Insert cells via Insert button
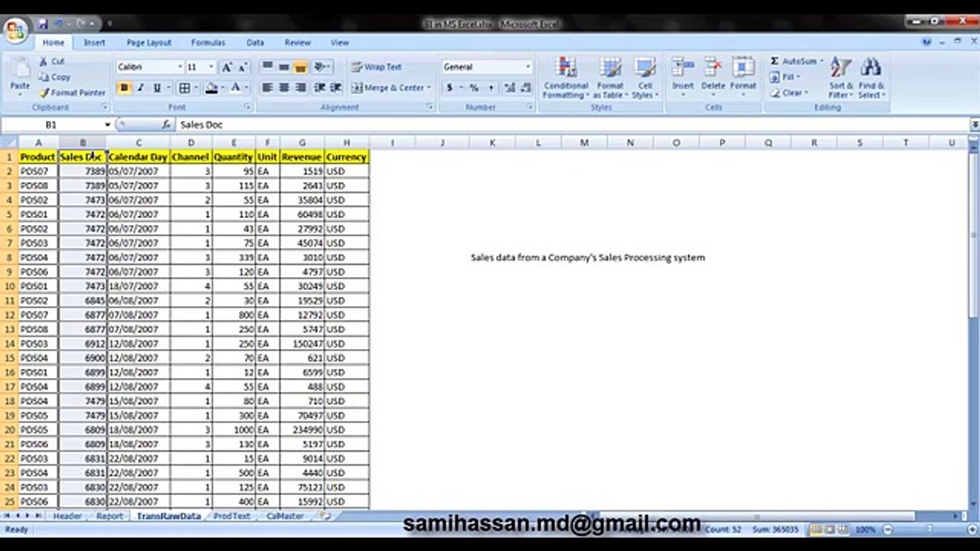The image size is (980, 551). coord(683,78)
